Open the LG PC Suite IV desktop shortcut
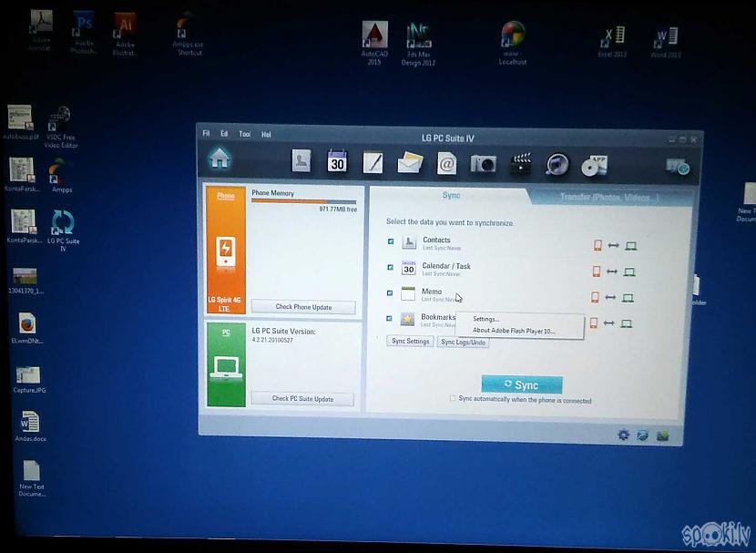This screenshot has height=553, width=756. coord(63,230)
